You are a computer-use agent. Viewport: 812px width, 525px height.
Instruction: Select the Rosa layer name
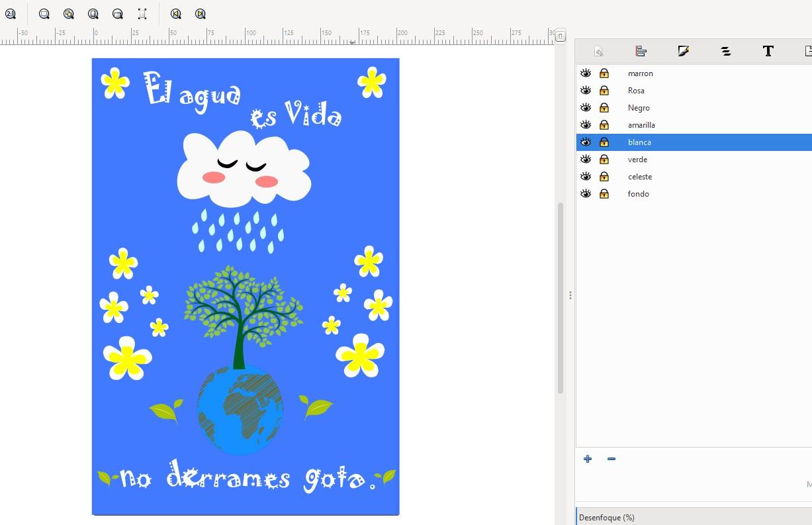tap(636, 91)
